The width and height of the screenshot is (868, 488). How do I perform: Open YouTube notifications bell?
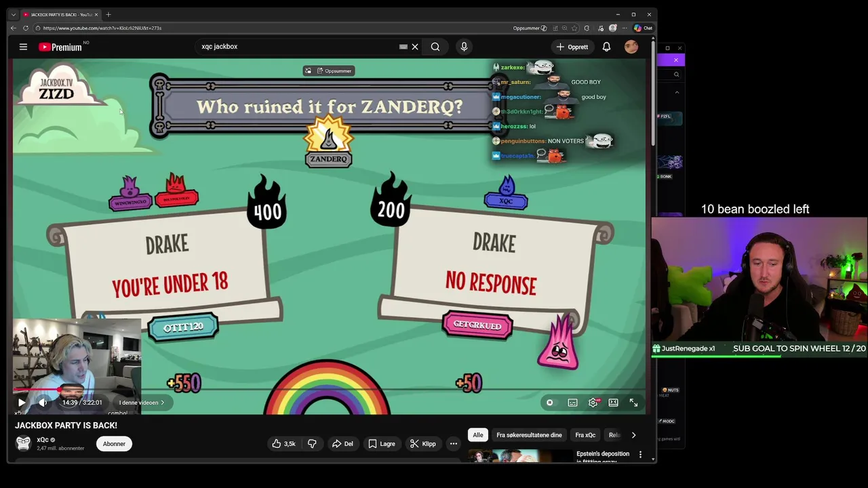click(x=606, y=47)
